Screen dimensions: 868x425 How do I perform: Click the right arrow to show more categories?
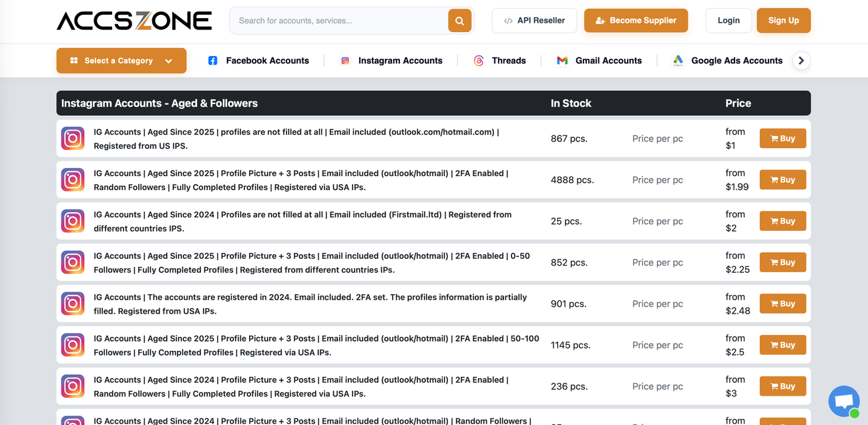point(801,61)
